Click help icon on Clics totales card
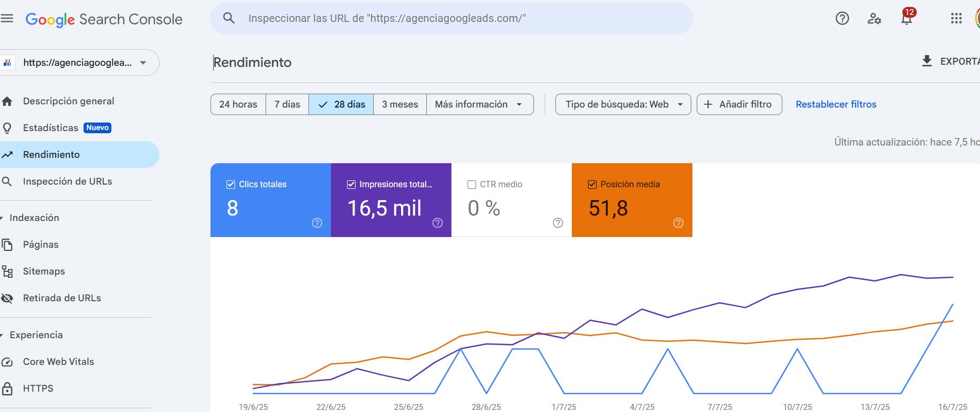 tap(317, 223)
